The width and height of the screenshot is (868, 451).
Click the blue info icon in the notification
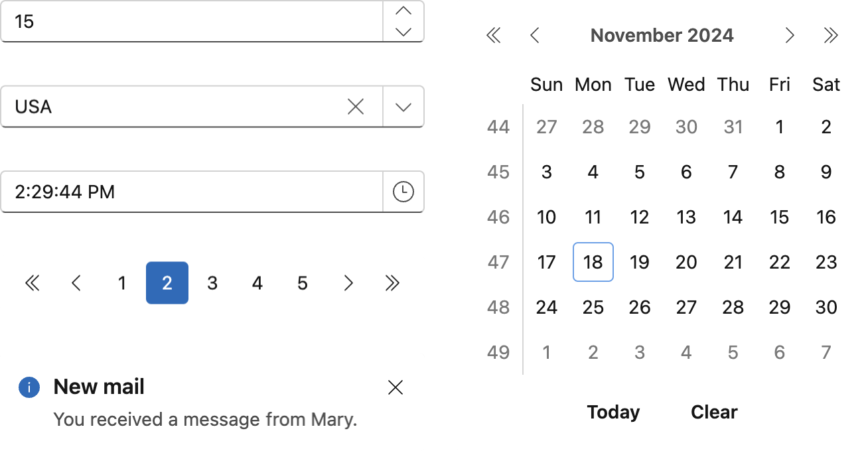point(29,387)
